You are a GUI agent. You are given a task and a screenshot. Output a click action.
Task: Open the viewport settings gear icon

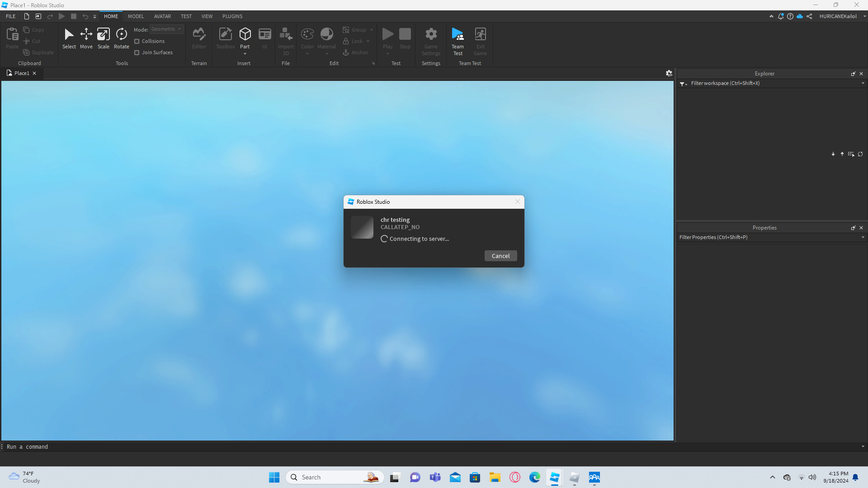point(669,73)
